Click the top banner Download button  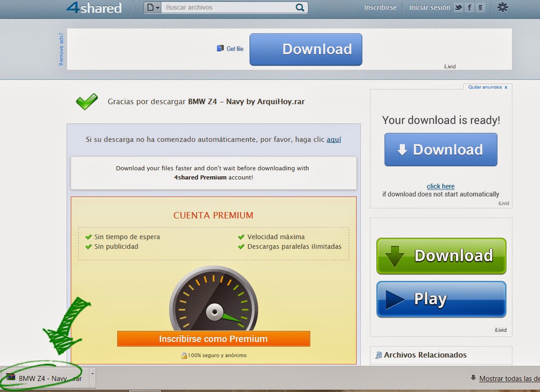306,49
